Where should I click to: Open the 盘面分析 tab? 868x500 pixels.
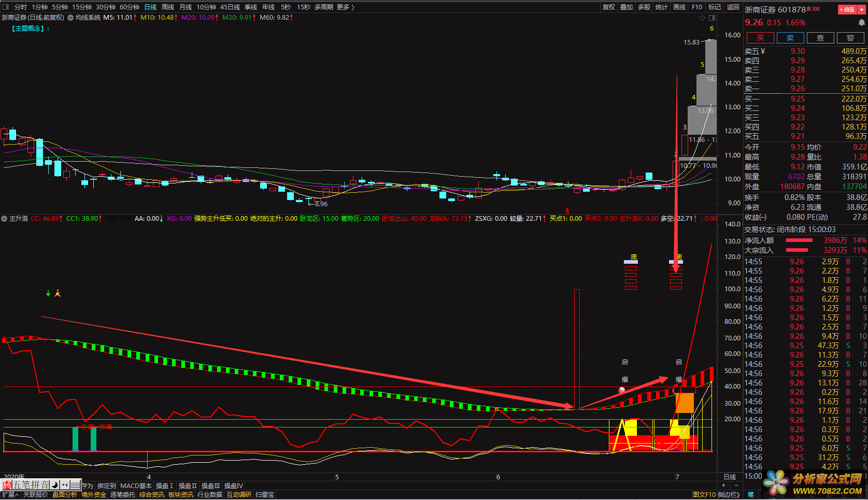[x=65, y=495]
